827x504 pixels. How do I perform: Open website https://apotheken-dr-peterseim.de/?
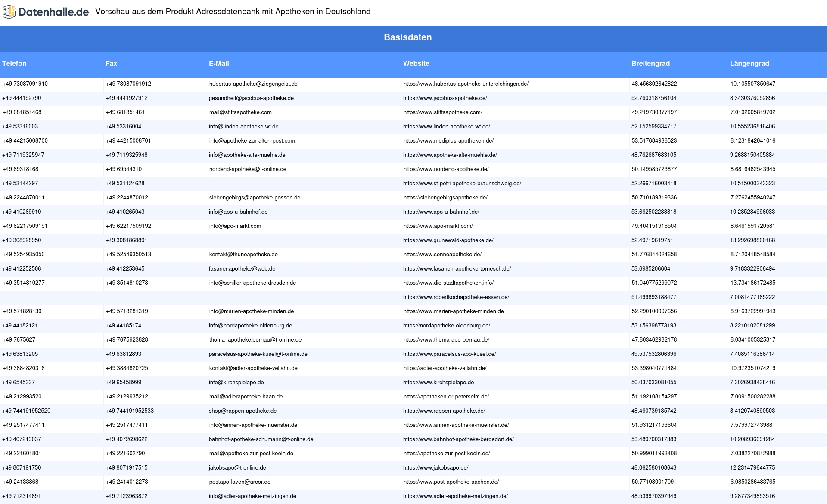446,397
